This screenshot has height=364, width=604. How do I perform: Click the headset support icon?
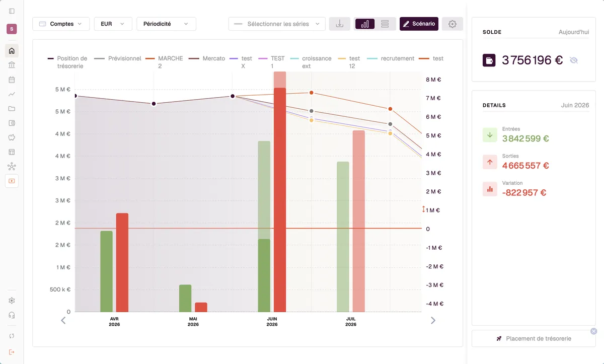point(12,315)
